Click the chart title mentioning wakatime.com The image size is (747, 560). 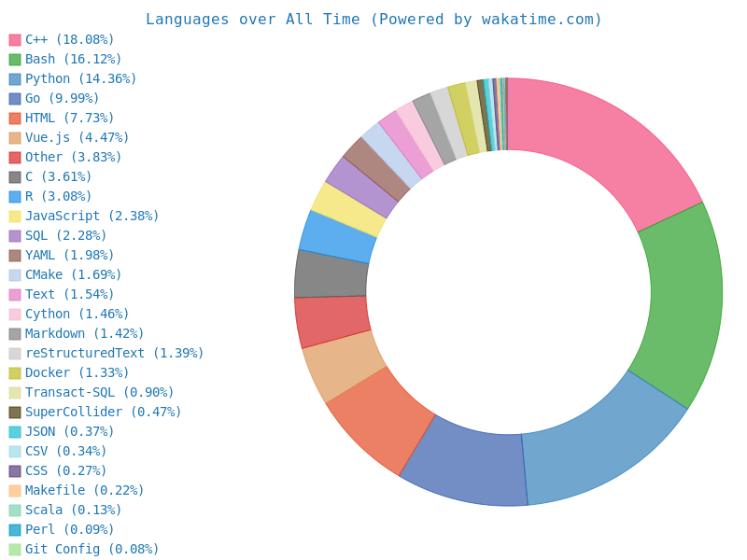coord(373,20)
